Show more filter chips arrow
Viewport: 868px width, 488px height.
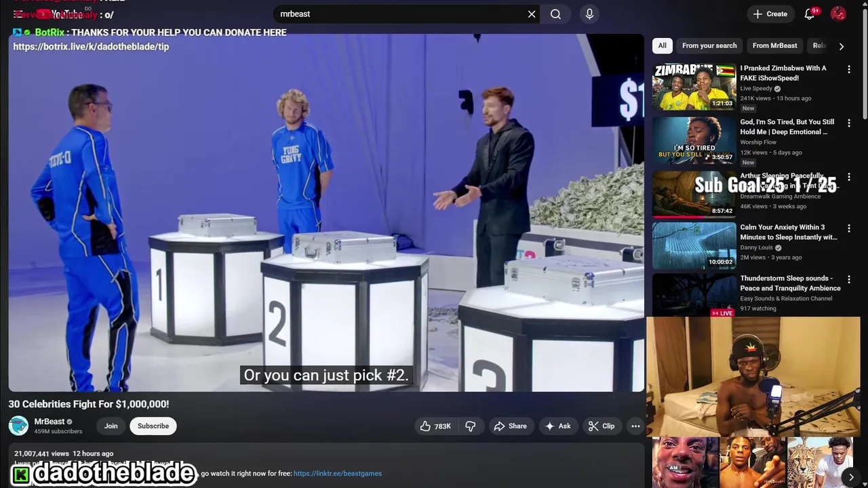tap(842, 46)
